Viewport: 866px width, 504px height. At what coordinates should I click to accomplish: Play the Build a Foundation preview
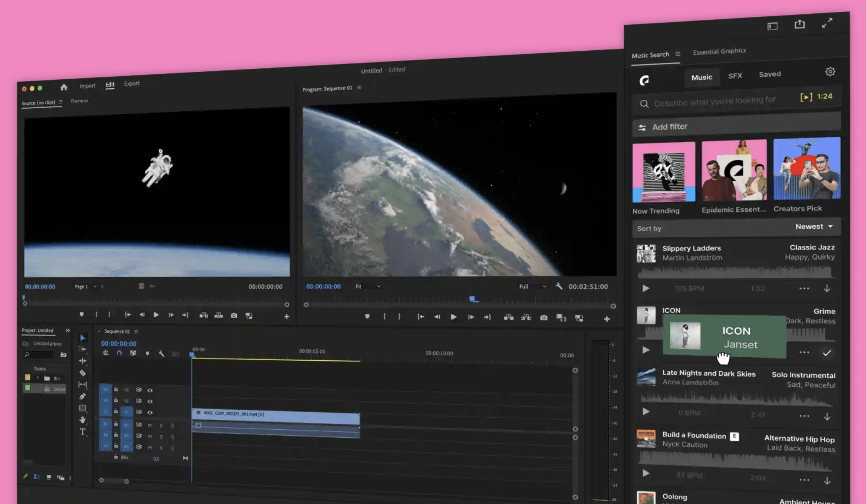tap(646, 473)
